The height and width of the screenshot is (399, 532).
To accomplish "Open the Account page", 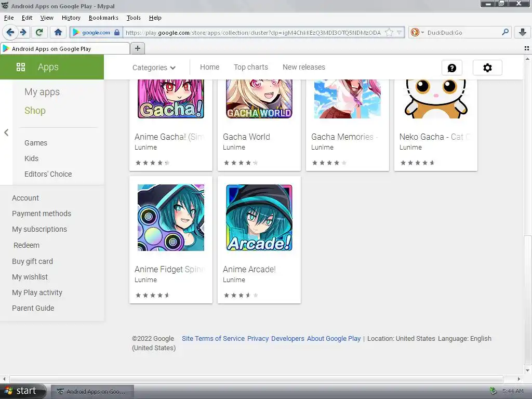I will (x=25, y=198).
